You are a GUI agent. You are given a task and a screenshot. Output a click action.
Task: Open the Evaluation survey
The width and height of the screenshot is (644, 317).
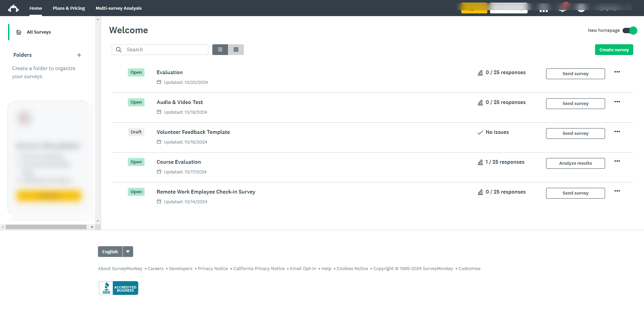coord(170,72)
